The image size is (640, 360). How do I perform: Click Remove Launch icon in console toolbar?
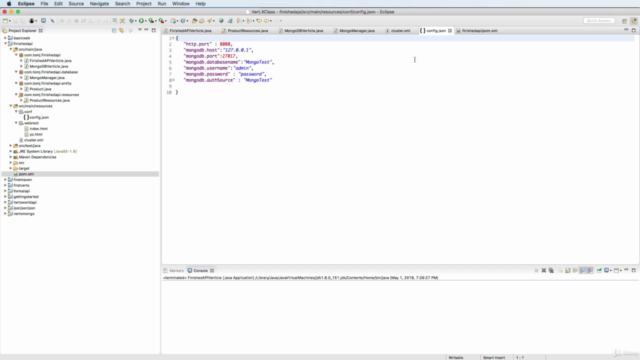click(544, 271)
